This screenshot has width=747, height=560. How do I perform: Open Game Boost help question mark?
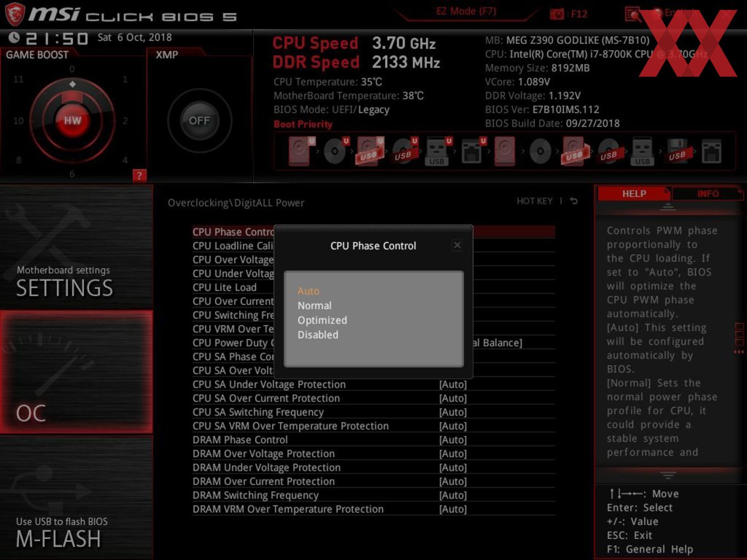(140, 175)
